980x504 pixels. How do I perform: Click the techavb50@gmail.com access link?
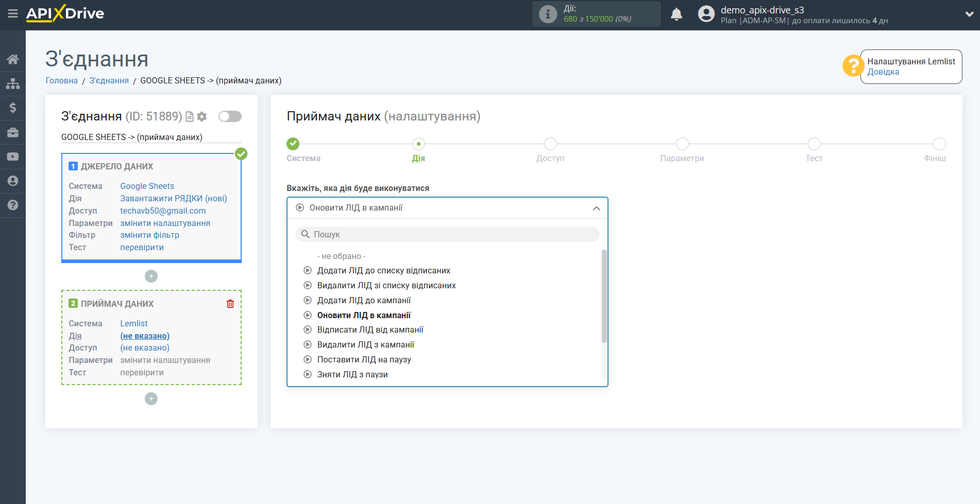163,211
